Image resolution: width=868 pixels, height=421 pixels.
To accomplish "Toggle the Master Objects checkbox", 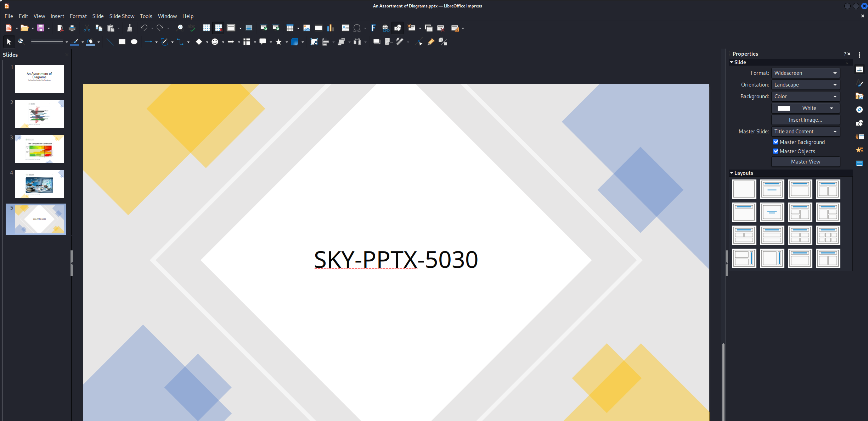I will coord(776,151).
